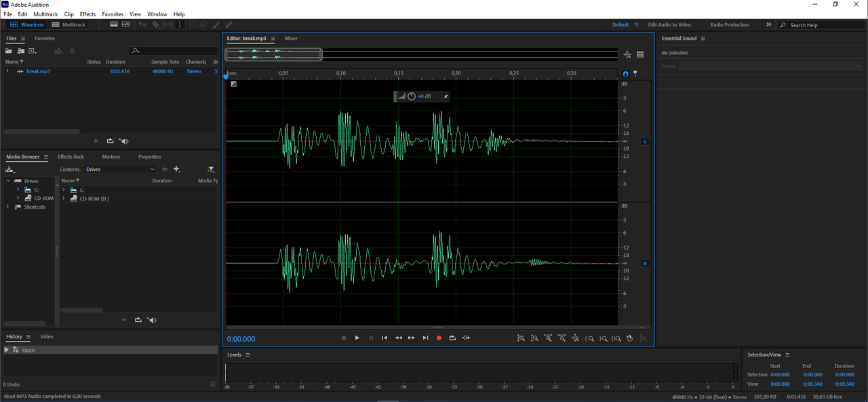Open the Favorites menu in menu bar
This screenshot has width=868, height=402.
click(x=113, y=14)
